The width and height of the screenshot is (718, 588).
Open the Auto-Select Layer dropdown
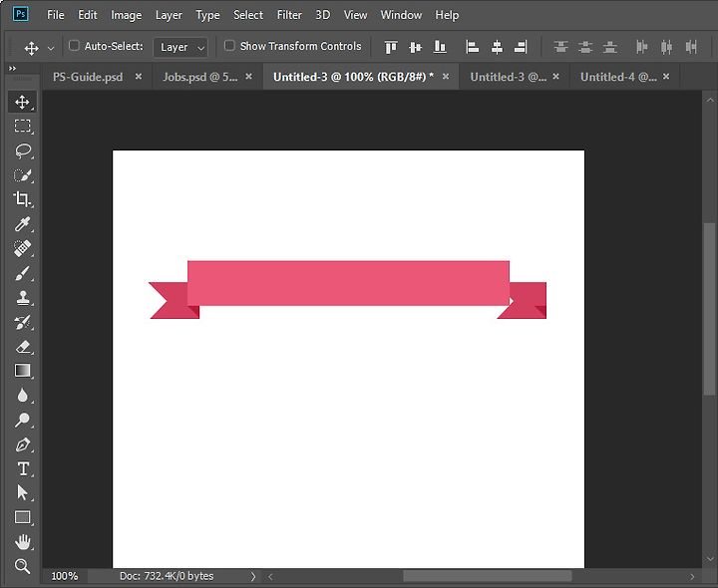(180, 47)
